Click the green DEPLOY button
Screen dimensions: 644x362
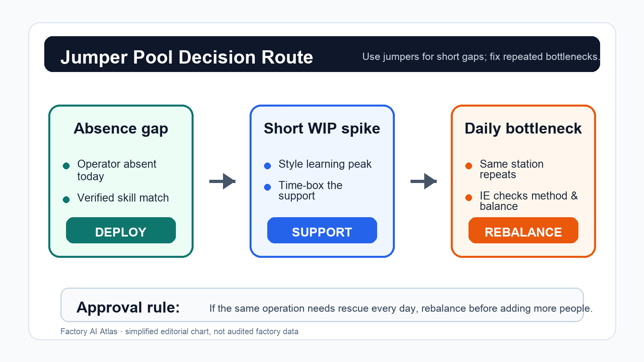[x=121, y=230]
